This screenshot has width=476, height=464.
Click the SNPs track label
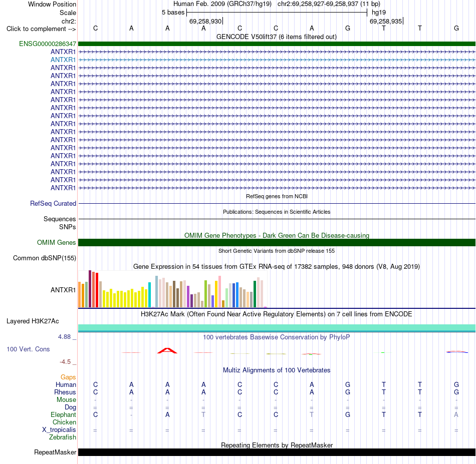tap(68, 227)
